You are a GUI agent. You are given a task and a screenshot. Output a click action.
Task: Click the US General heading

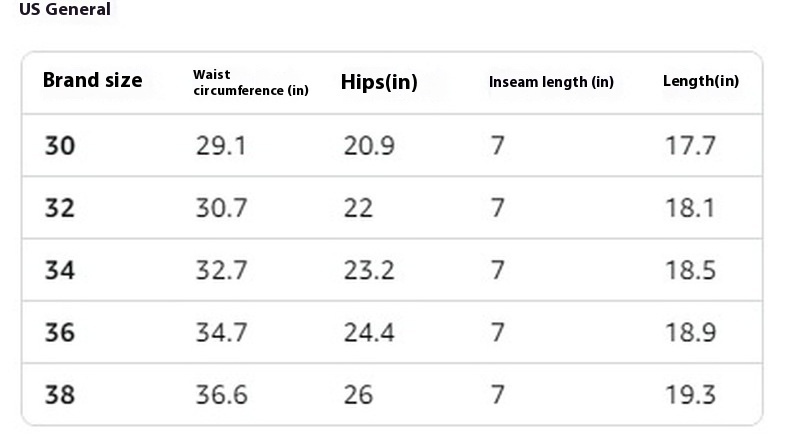65,9
